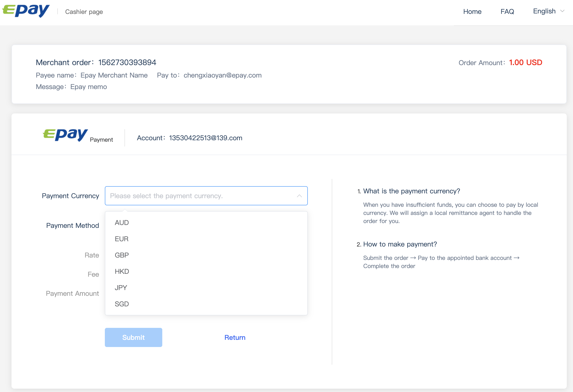573x392 pixels.
Task: Select AUD from currency list
Action: [x=122, y=223]
